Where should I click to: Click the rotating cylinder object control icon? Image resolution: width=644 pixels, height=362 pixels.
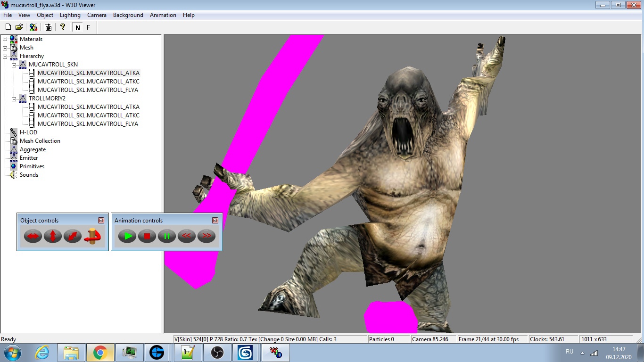tap(92, 236)
